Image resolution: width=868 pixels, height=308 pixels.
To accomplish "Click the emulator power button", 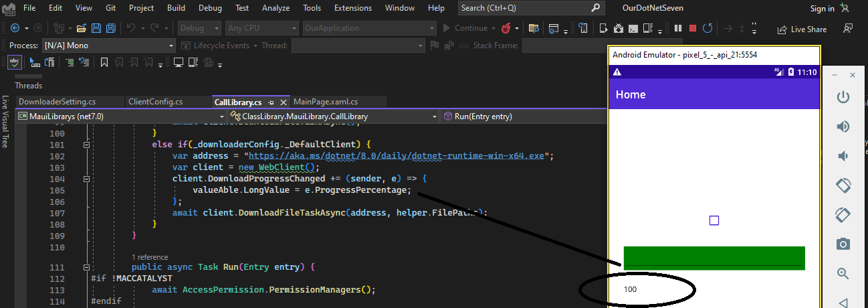I will [843, 97].
